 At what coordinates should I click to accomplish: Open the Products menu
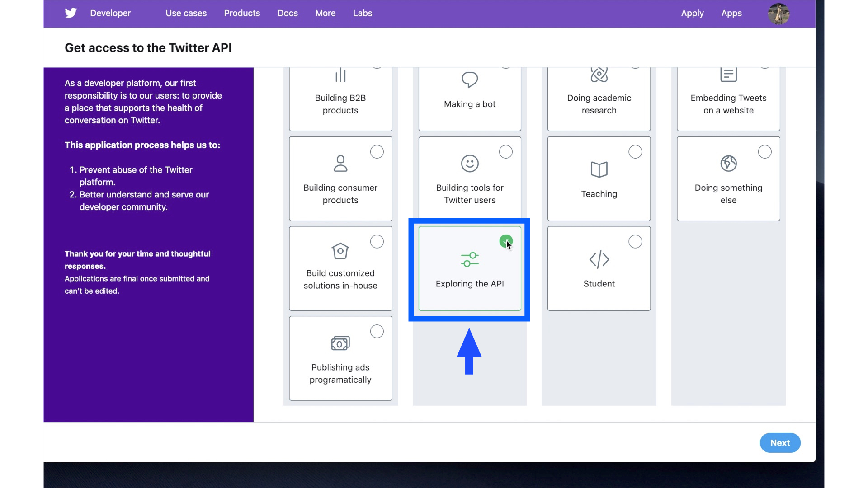click(242, 13)
